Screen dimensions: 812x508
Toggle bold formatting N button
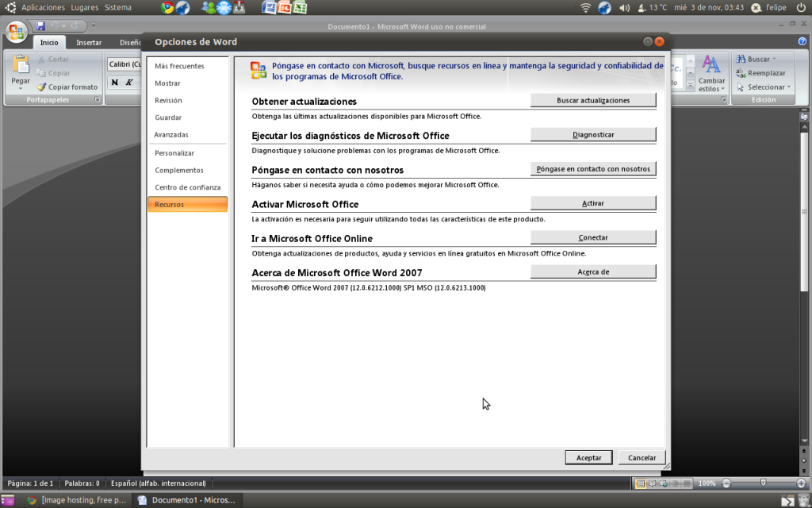115,83
